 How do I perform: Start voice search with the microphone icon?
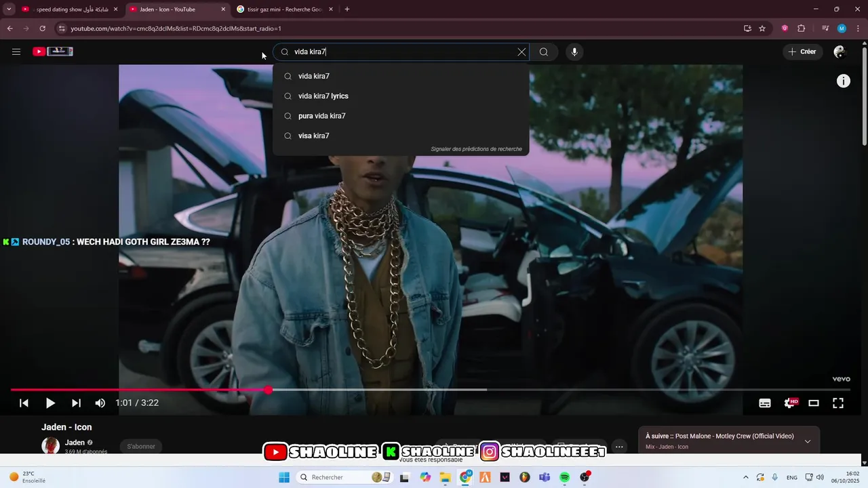(x=574, y=52)
